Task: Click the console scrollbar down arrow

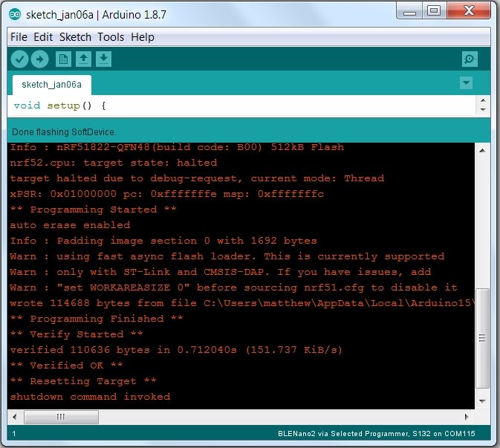Action: click(483, 401)
